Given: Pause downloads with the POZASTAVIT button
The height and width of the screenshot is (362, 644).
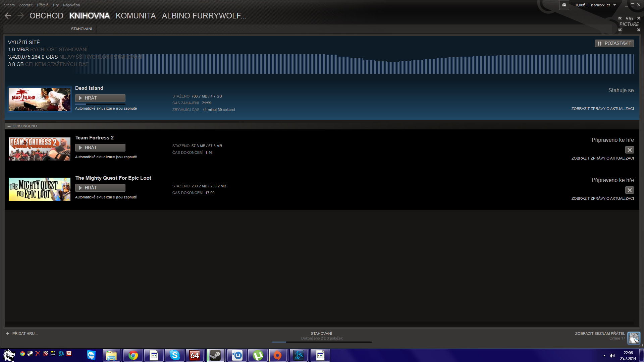Looking at the screenshot, I should [x=614, y=43].
